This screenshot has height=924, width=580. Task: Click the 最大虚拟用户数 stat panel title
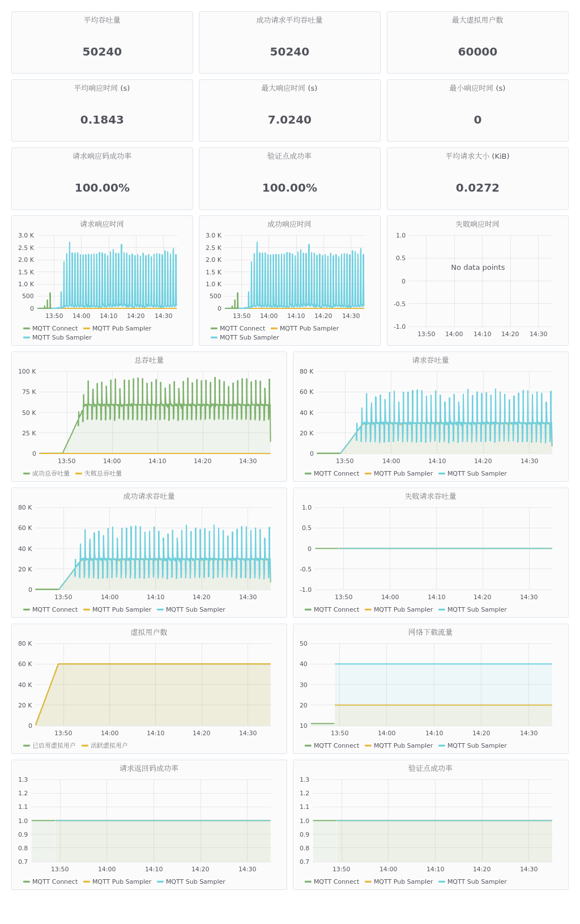click(477, 20)
